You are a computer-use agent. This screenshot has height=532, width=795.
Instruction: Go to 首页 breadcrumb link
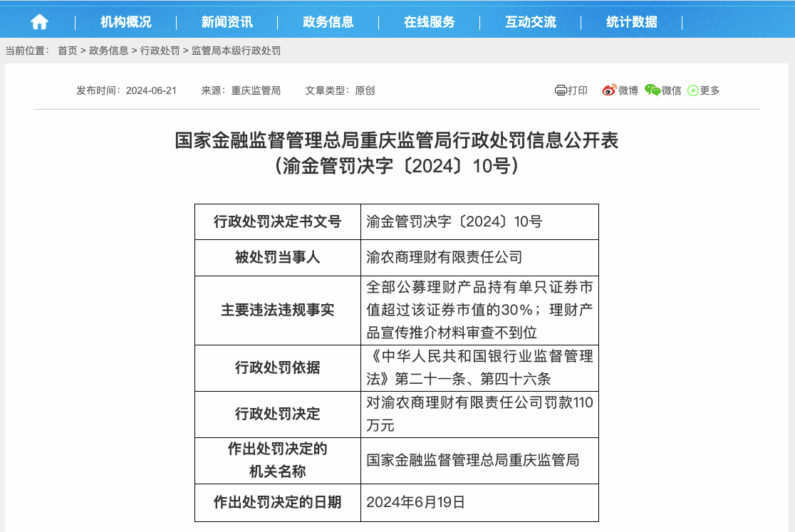[68, 51]
